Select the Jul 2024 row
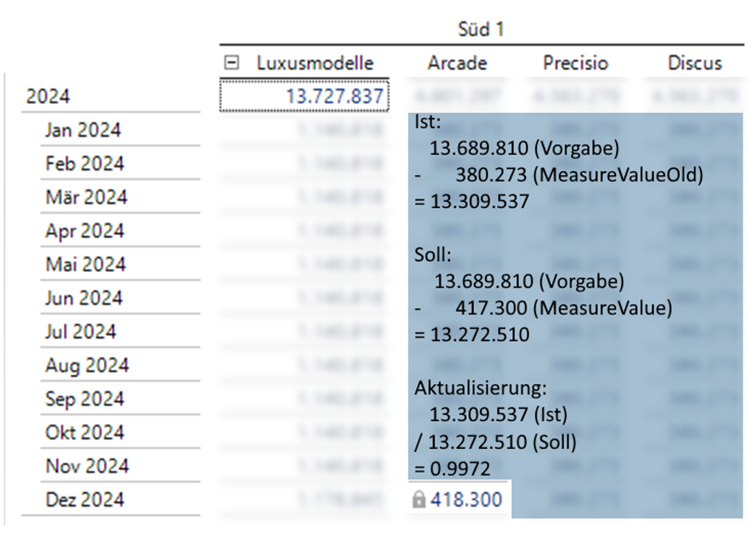This screenshot has width=756, height=536. click(x=81, y=332)
